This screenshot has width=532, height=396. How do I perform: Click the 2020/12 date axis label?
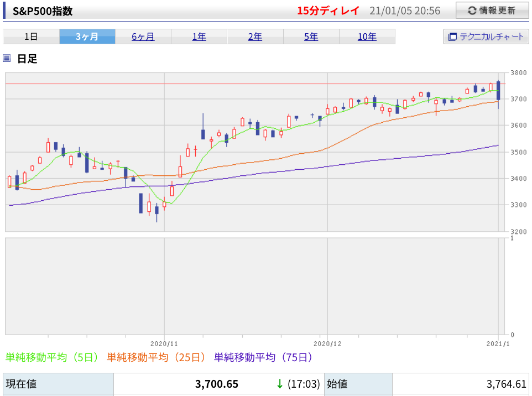(327, 344)
